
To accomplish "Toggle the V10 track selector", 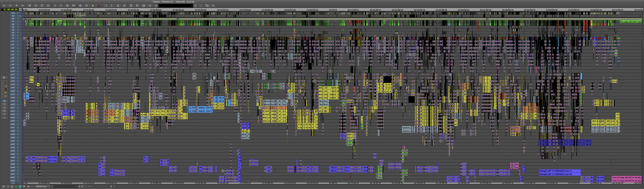I will pyautogui.click(x=13, y=13).
